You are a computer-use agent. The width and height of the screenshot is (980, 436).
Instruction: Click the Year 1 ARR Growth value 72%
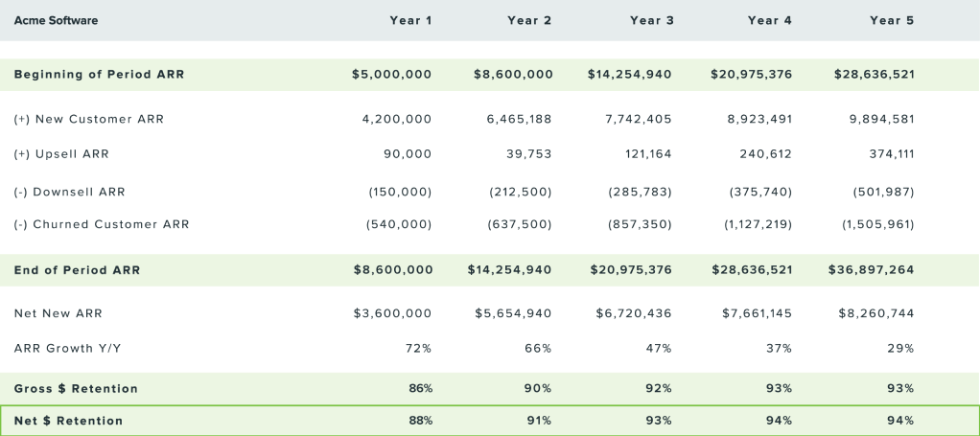419,348
